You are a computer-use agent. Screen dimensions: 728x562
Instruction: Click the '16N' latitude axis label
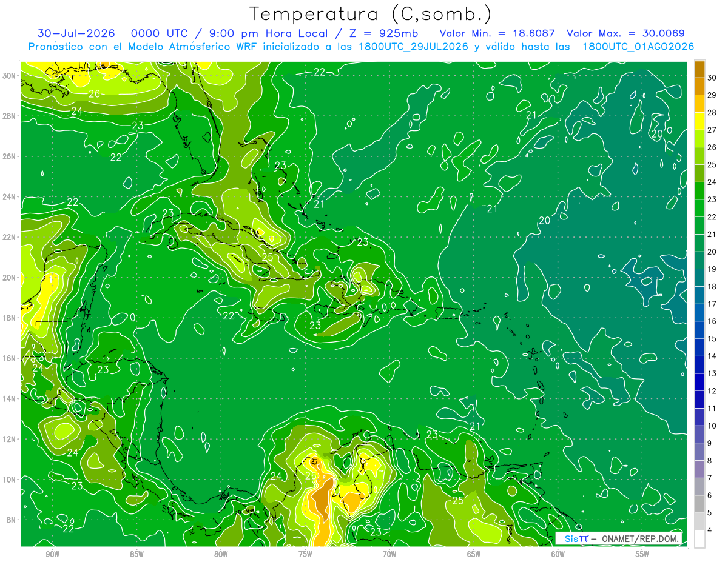click(x=10, y=358)
